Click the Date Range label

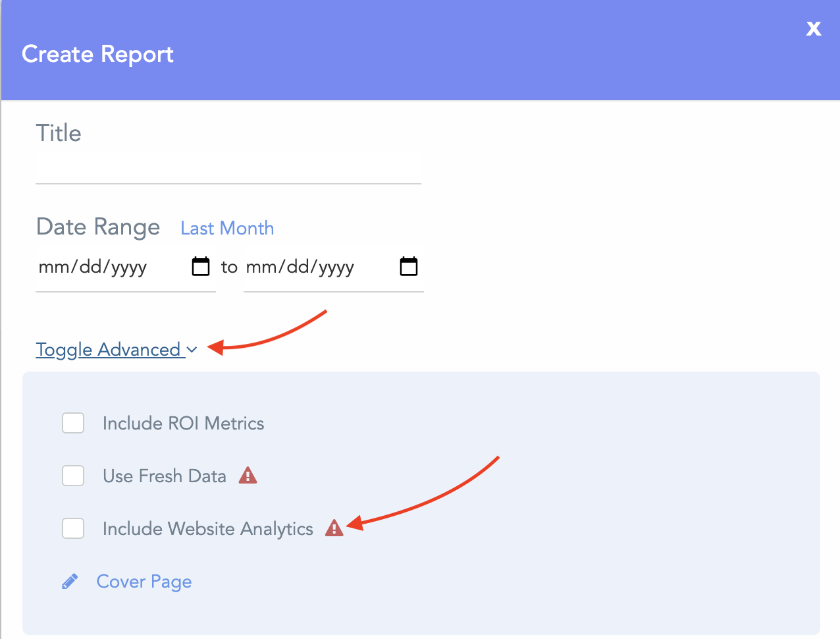pyautogui.click(x=97, y=227)
